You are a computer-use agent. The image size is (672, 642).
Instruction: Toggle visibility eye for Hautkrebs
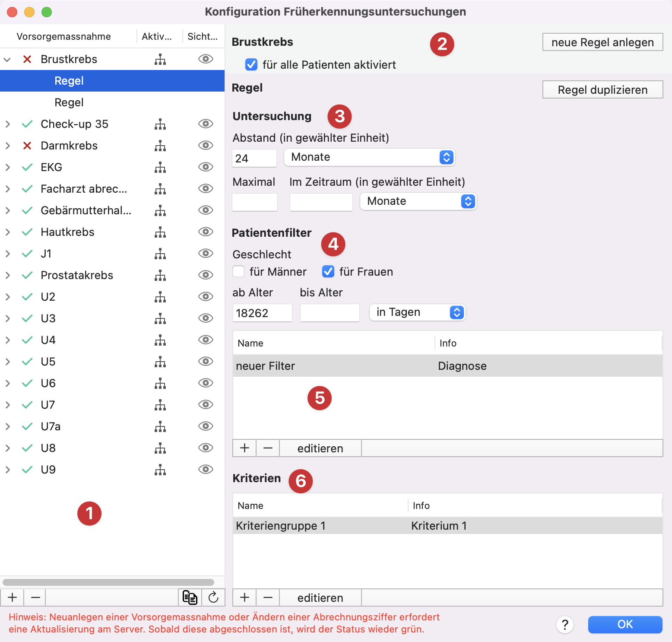(x=206, y=232)
